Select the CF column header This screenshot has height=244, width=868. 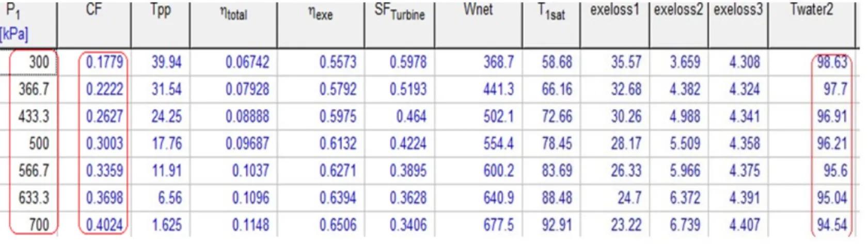94,24
